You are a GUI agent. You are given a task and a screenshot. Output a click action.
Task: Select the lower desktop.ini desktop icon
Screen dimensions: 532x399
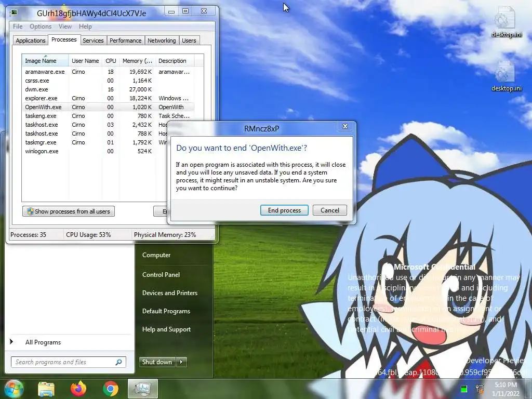point(506,76)
